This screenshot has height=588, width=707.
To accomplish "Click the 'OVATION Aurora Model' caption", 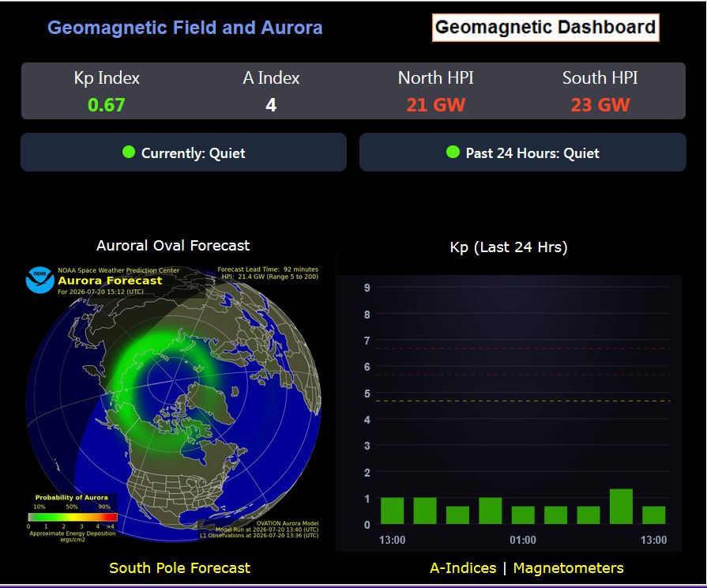I will click(288, 523).
